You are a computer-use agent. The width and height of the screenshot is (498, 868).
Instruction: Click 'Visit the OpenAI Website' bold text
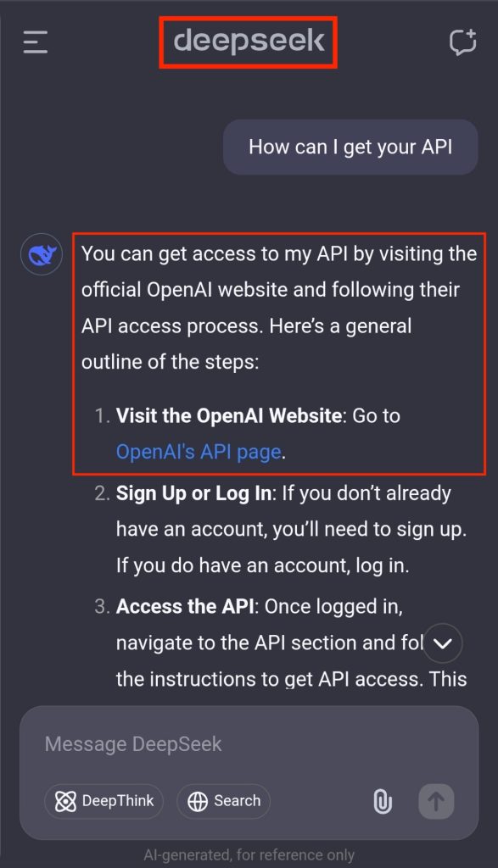coord(229,415)
